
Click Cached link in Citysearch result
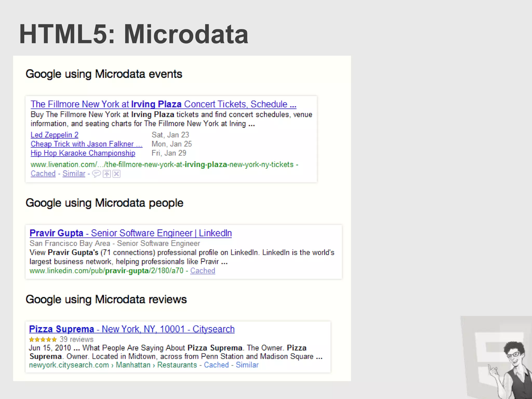tap(216, 365)
